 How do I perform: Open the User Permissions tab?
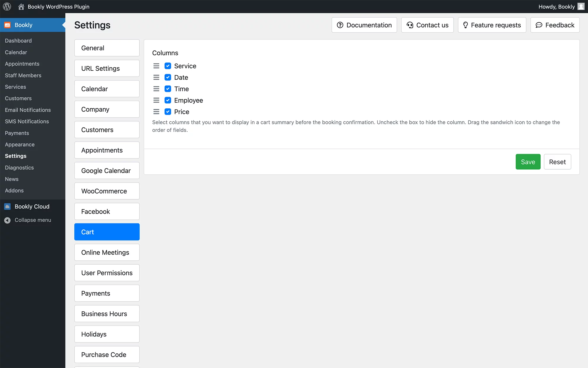pos(107,273)
